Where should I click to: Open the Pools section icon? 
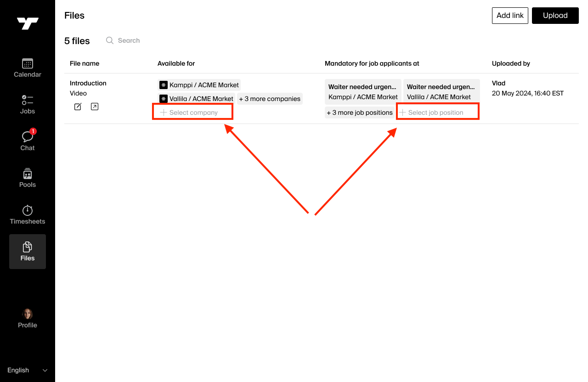pyautogui.click(x=28, y=174)
